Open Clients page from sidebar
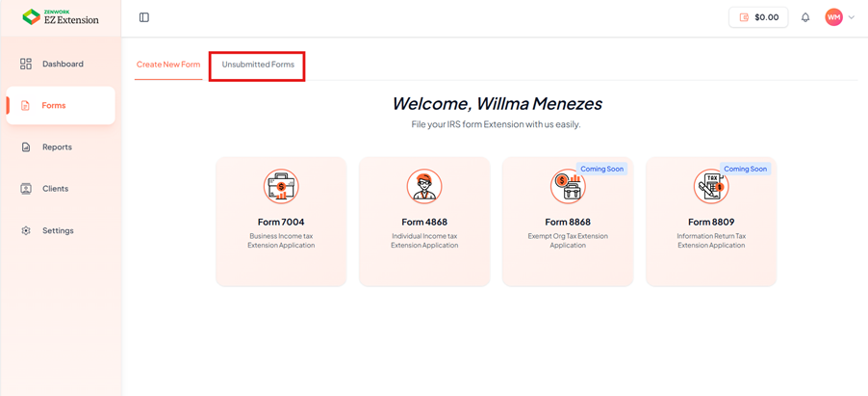 pos(55,189)
